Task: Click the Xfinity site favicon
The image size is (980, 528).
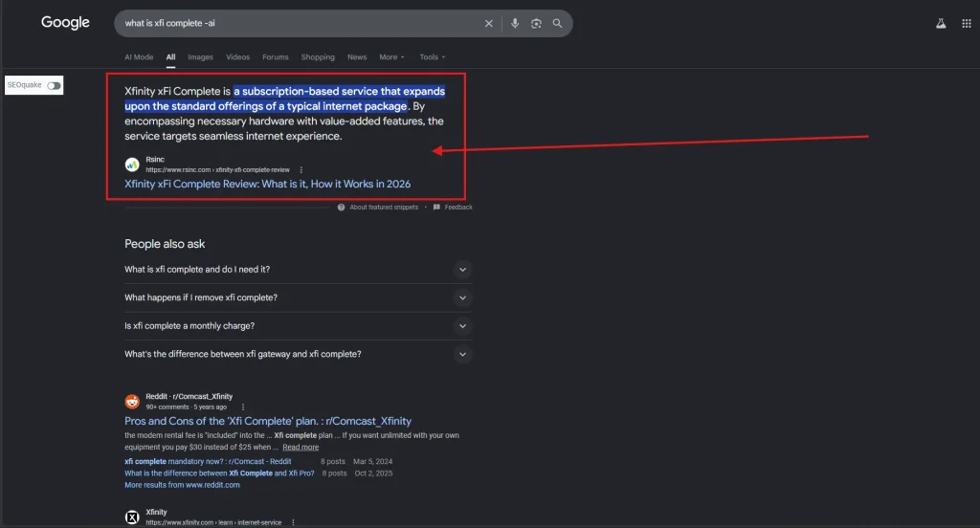Action: [x=132, y=517]
